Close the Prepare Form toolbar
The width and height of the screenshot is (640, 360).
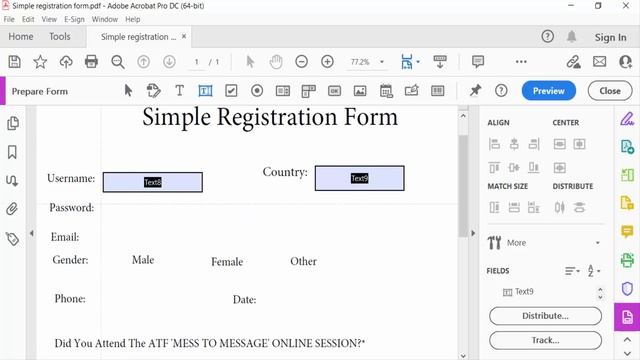click(x=610, y=91)
